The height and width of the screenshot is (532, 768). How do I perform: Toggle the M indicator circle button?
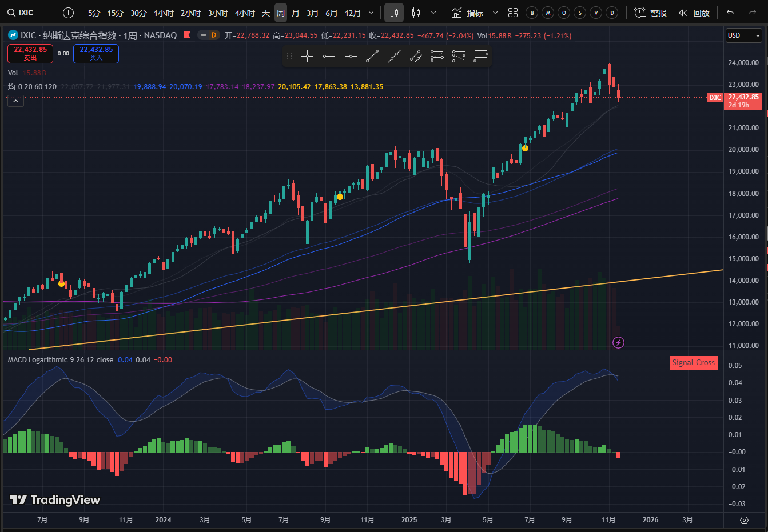point(548,13)
